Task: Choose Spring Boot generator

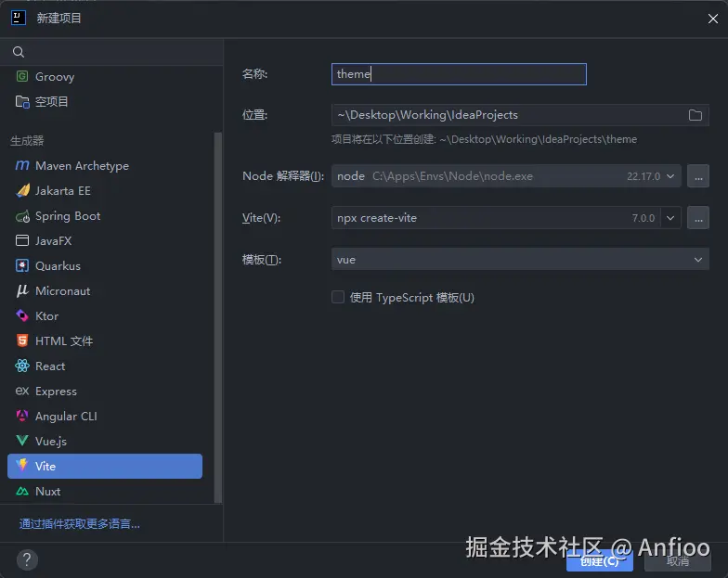Action: pyautogui.click(x=68, y=216)
